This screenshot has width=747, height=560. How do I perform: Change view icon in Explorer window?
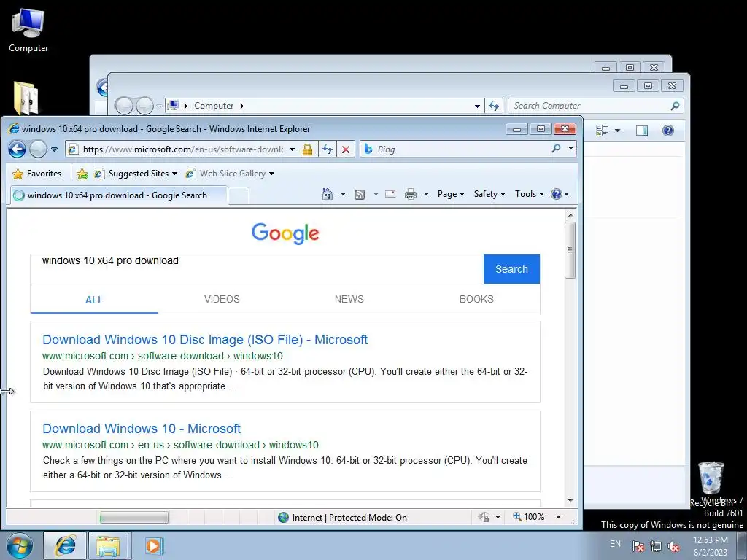(602, 131)
